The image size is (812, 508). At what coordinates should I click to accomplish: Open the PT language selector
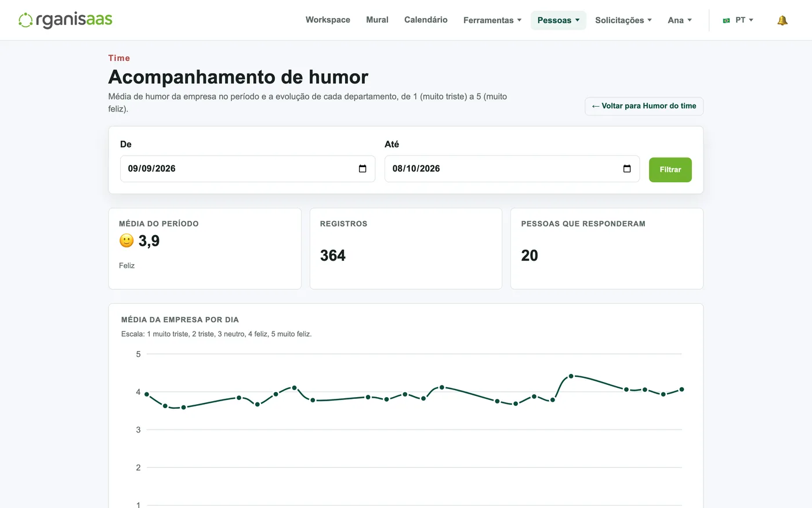[738, 20]
